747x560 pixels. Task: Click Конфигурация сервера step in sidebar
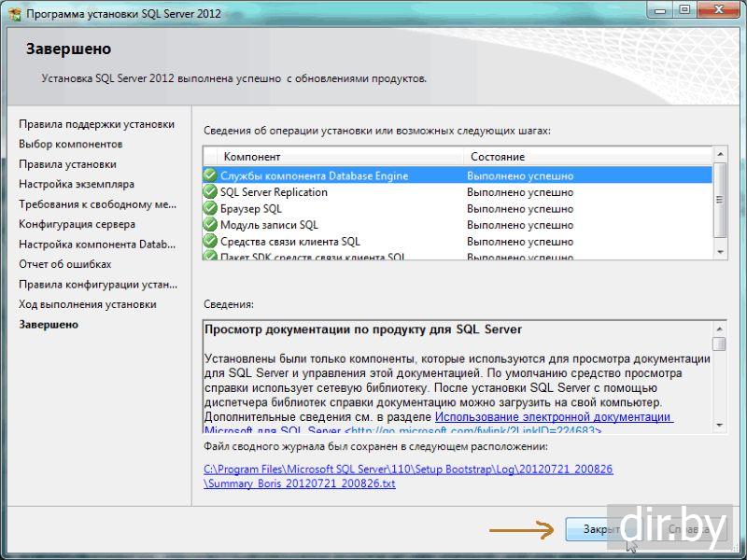click(x=77, y=224)
